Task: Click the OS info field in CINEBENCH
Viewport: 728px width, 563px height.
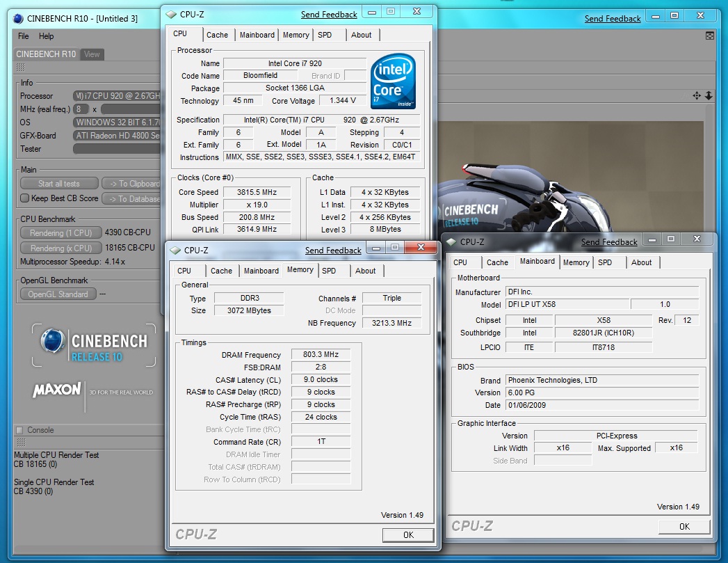Action: point(117,122)
